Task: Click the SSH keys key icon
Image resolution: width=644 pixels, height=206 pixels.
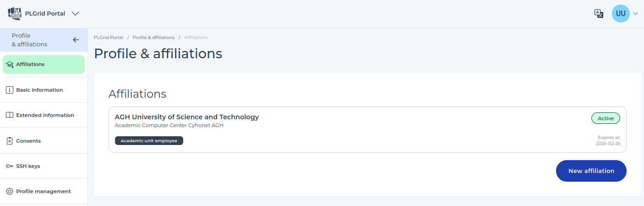Action: tap(10, 166)
